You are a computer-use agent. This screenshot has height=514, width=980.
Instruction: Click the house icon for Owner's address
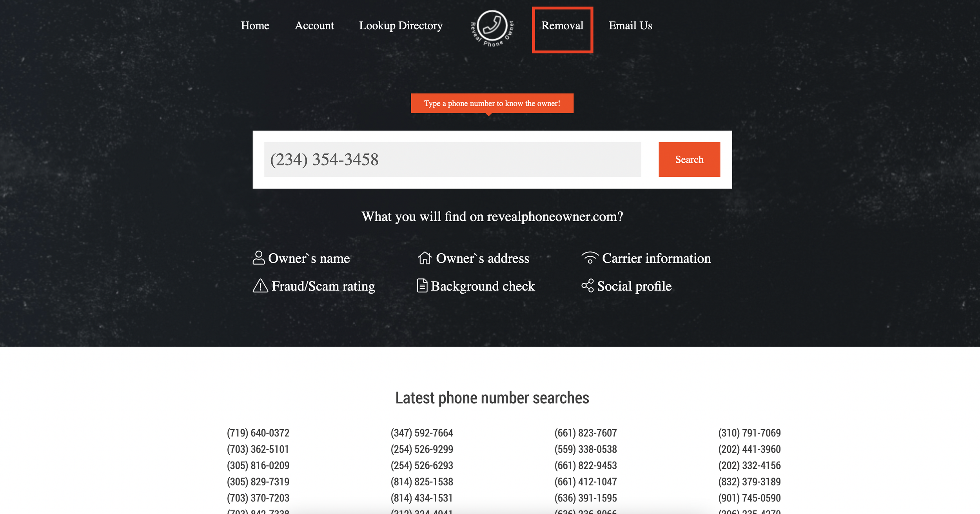tap(425, 258)
